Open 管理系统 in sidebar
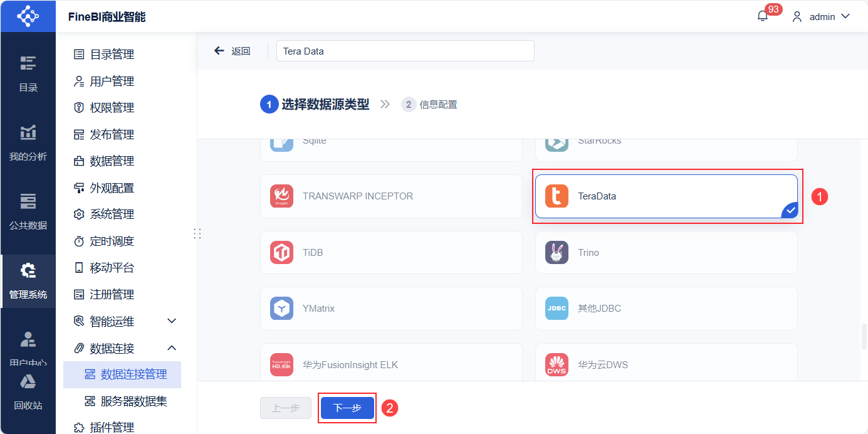868x434 pixels. [x=28, y=281]
